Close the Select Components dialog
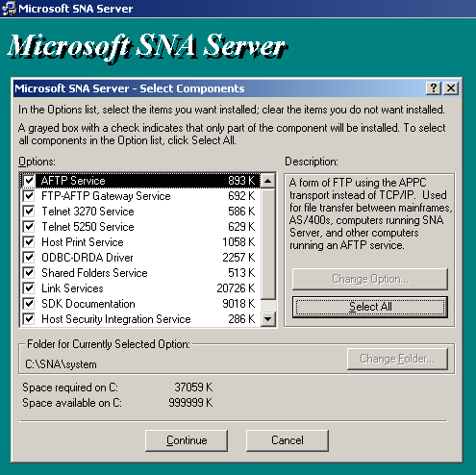The height and width of the screenshot is (475, 476). tap(451, 87)
